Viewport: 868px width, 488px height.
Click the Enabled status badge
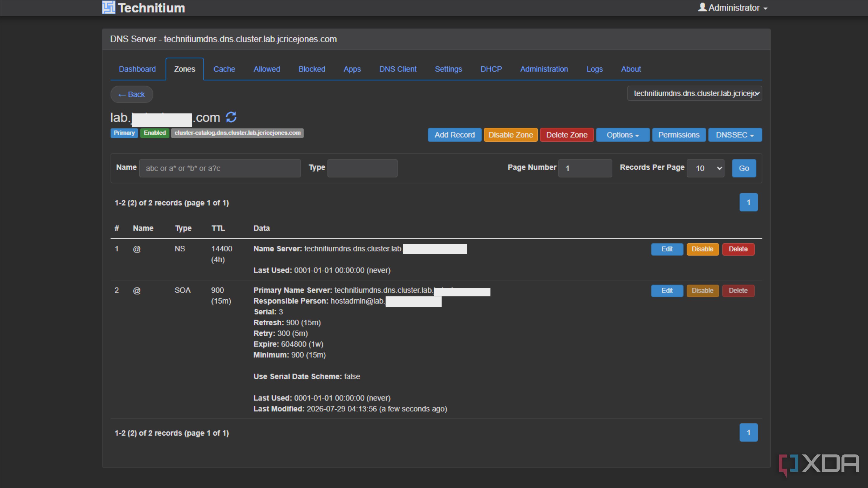pos(155,133)
